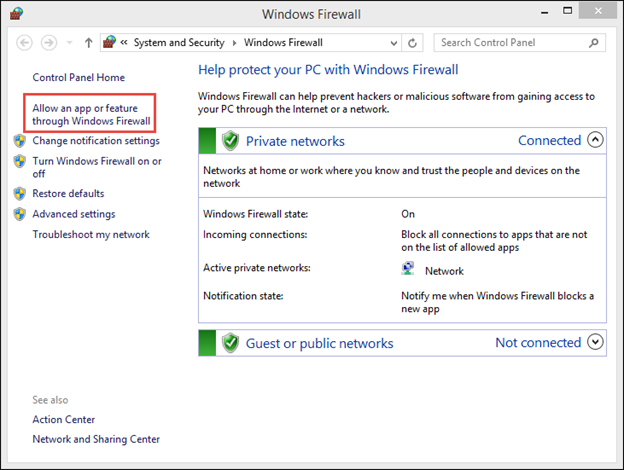Click the shield icon beside Turn Windows Firewall on or off

[20, 161]
